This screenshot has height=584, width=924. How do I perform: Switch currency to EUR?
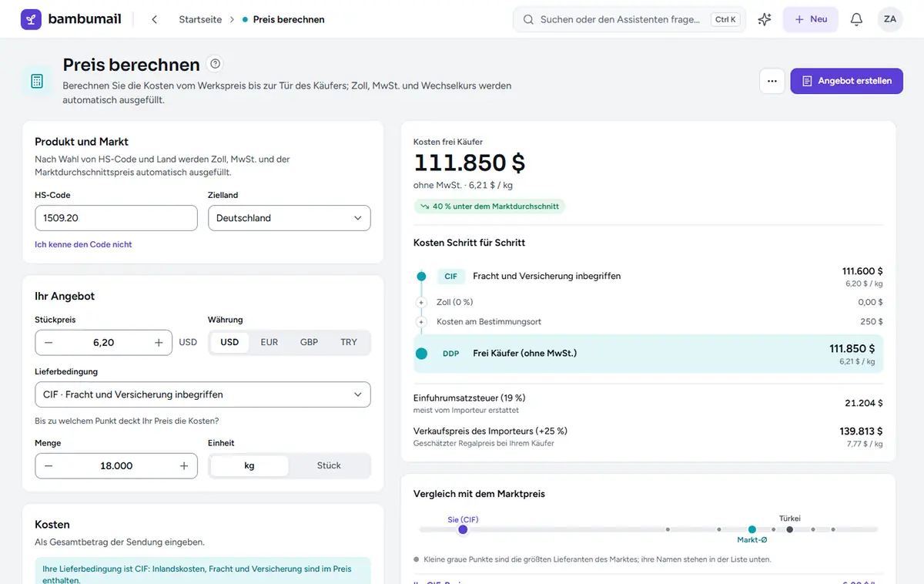pyautogui.click(x=269, y=343)
